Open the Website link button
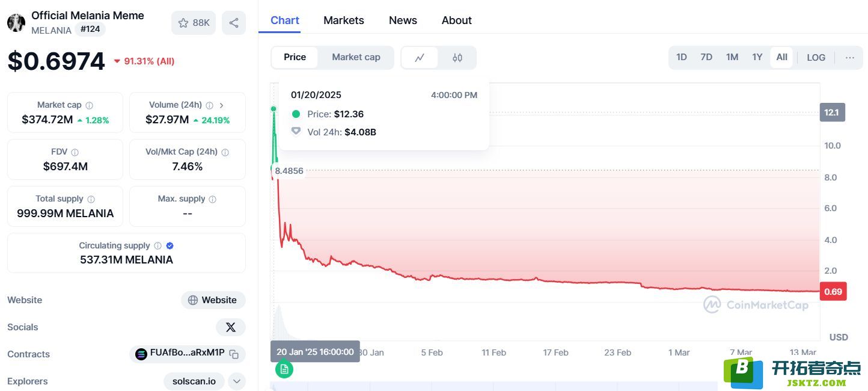Viewport: 868px width, 391px height. point(213,300)
